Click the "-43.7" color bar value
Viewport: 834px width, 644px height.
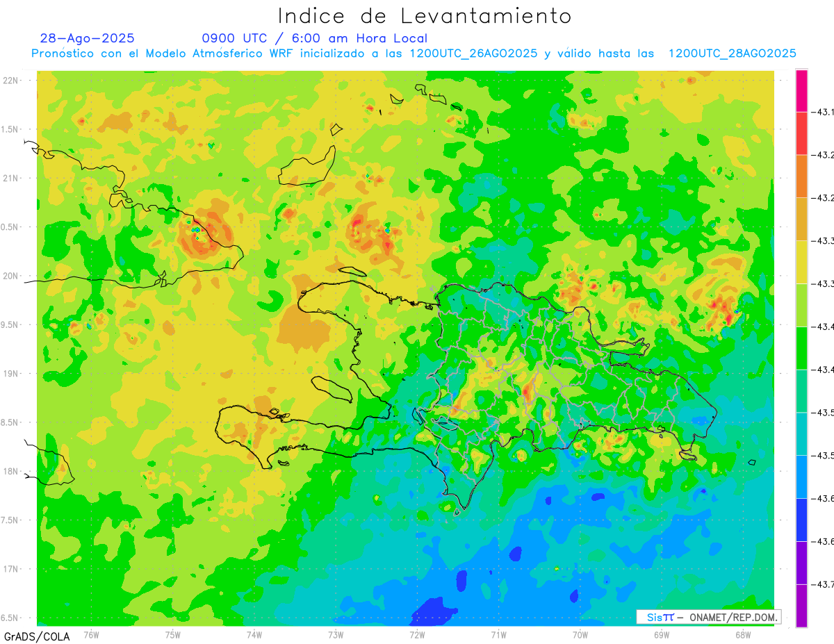point(824,584)
